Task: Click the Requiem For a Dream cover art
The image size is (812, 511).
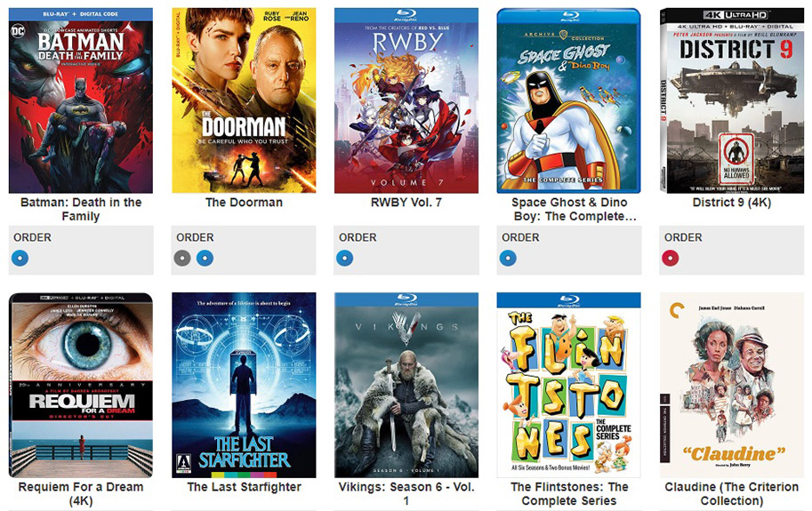Action: [81, 386]
